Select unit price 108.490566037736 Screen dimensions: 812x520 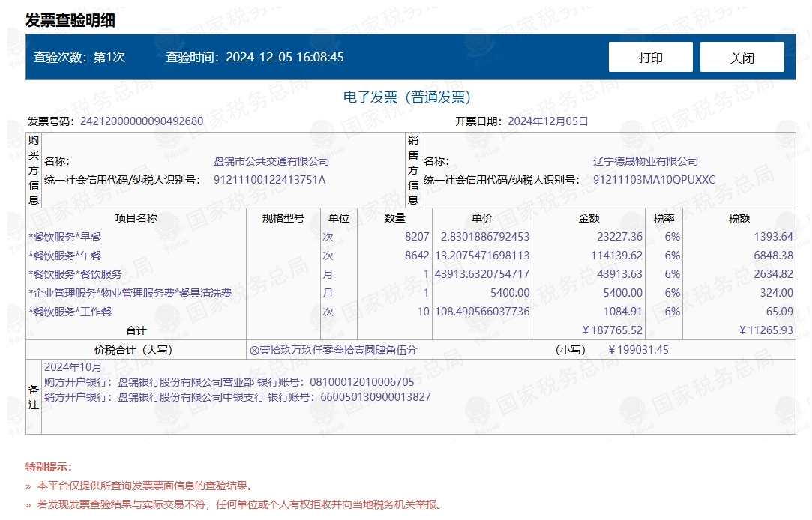[x=482, y=312]
